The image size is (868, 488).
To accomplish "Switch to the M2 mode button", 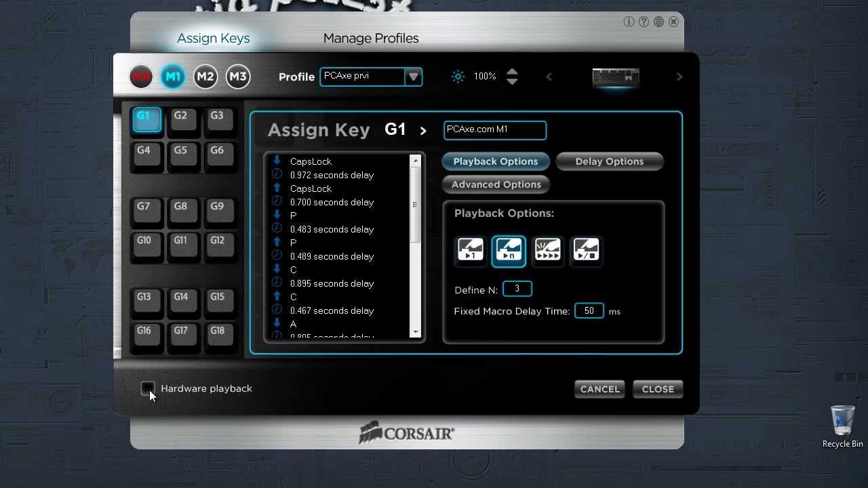I will pos(205,77).
